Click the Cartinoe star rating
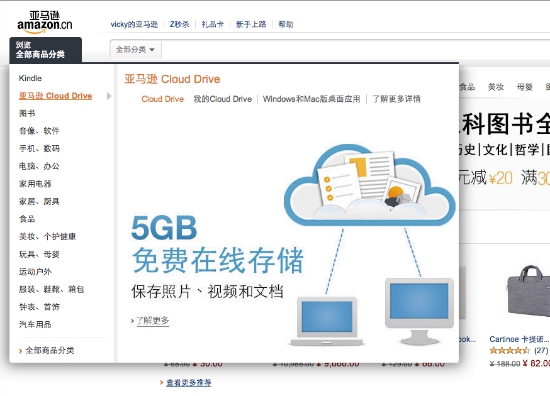Screen dimensions: 550x396 (x=510, y=350)
